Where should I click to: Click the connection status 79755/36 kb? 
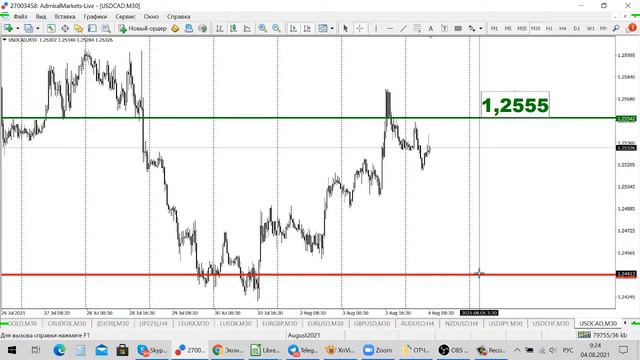point(602,335)
